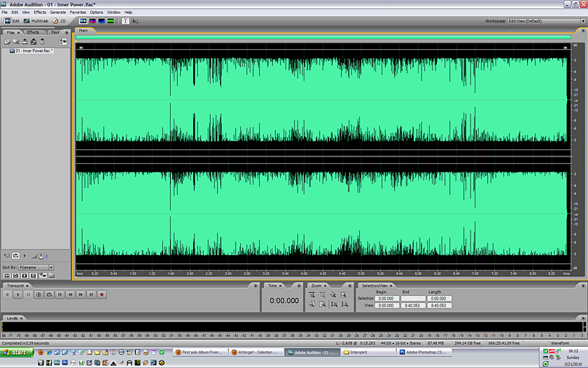Open Interspirit from the Windows taskbar
This screenshot has width=588, height=368.
(367, 353)
